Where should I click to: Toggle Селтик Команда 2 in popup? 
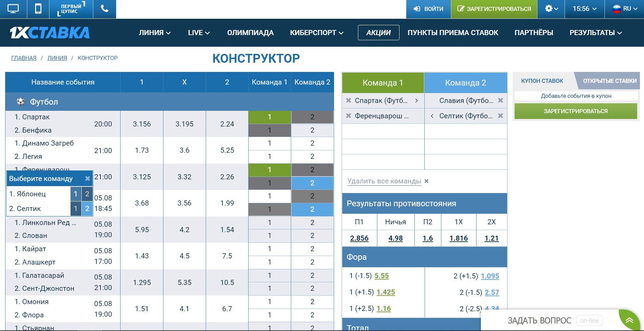coord(87,209)
